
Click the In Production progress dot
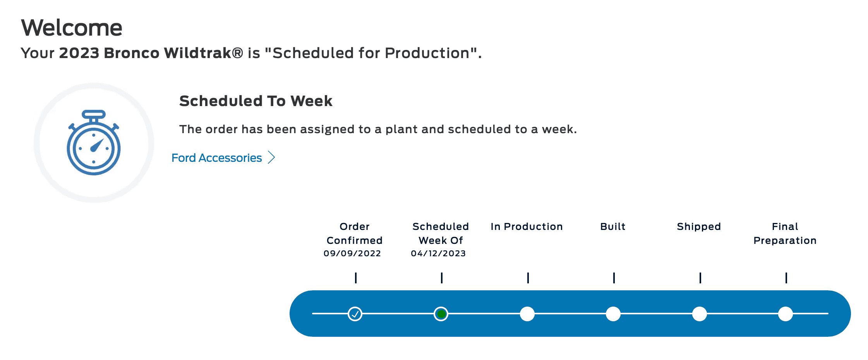coord(527,314)
